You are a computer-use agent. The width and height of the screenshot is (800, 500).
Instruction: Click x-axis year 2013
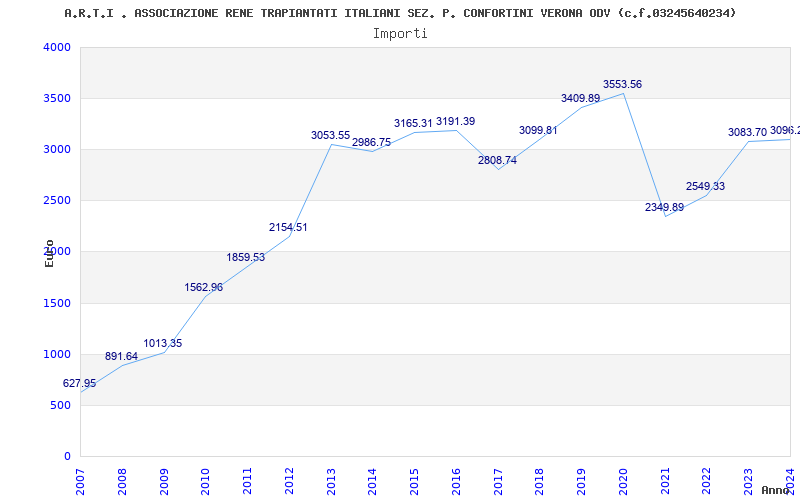(x=331, y=482)
